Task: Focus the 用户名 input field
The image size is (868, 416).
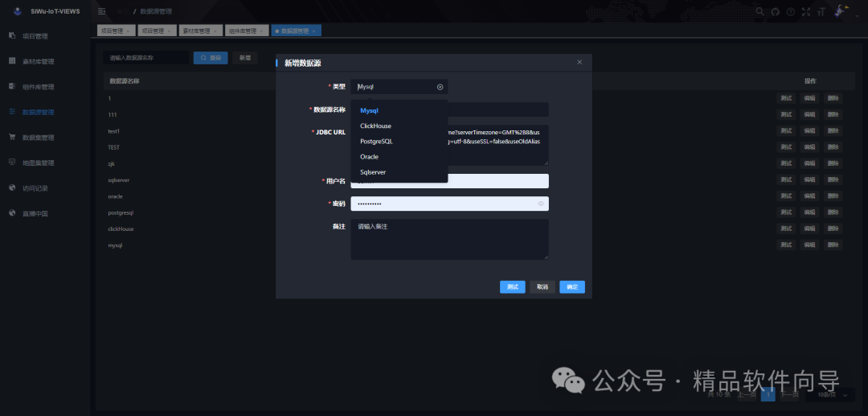Action: [449, 181]
